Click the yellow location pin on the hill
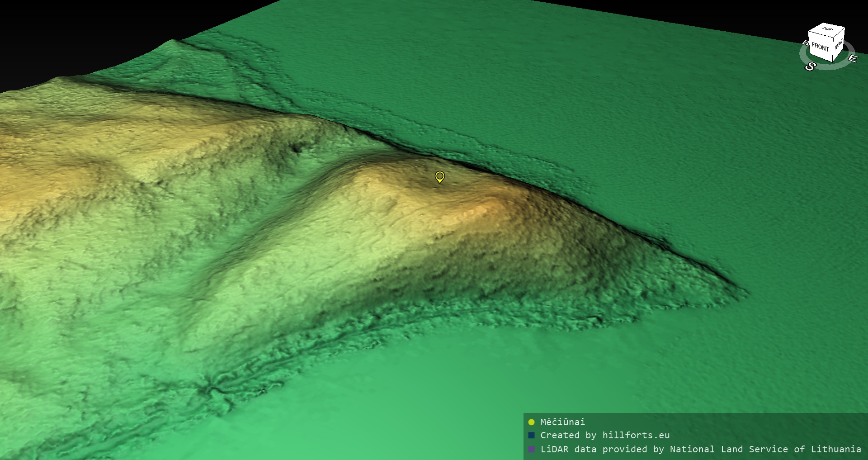 pos(439,176)
